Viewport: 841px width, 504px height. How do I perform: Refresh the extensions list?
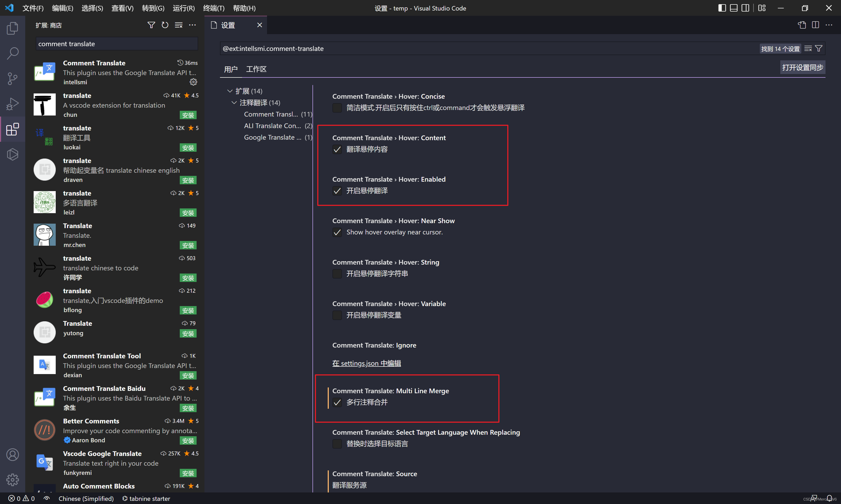click(x=165, y=25)
